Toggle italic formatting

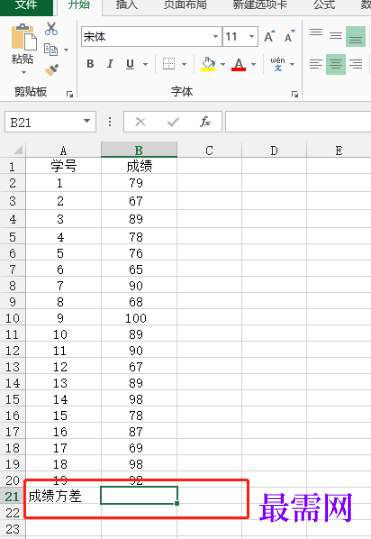click(x=110, y=64)
